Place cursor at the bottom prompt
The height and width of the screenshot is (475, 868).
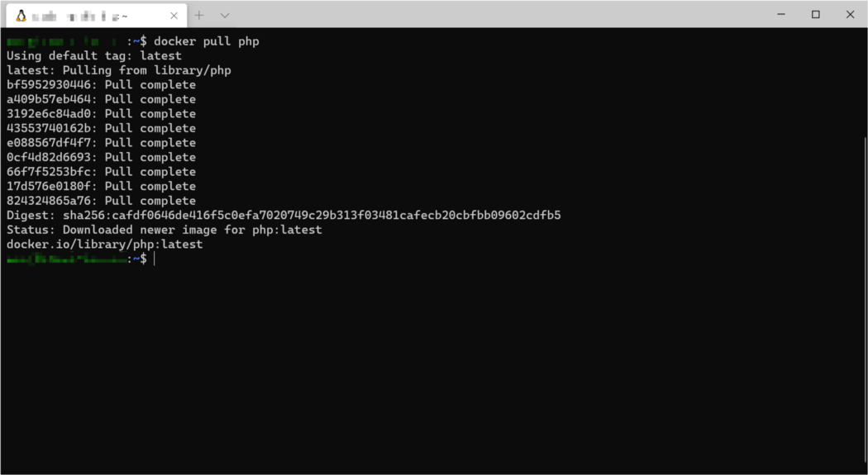click(x=155, y=259)
